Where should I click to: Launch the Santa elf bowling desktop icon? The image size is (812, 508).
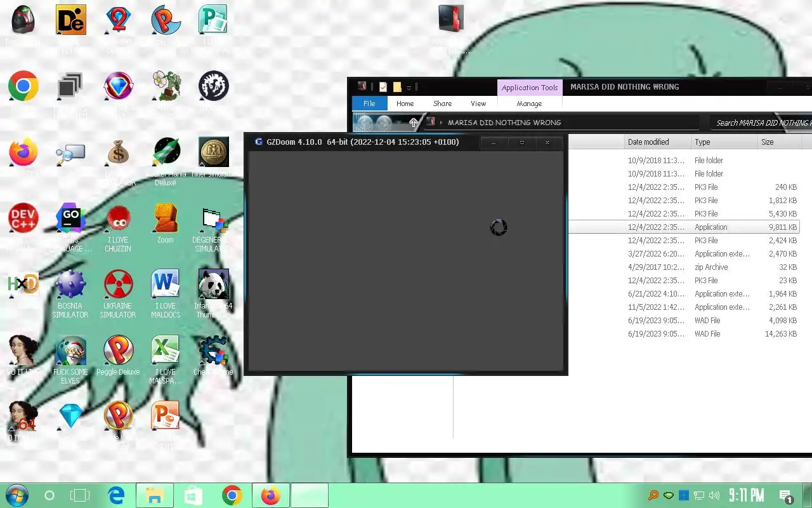click(x=70, y=351)
